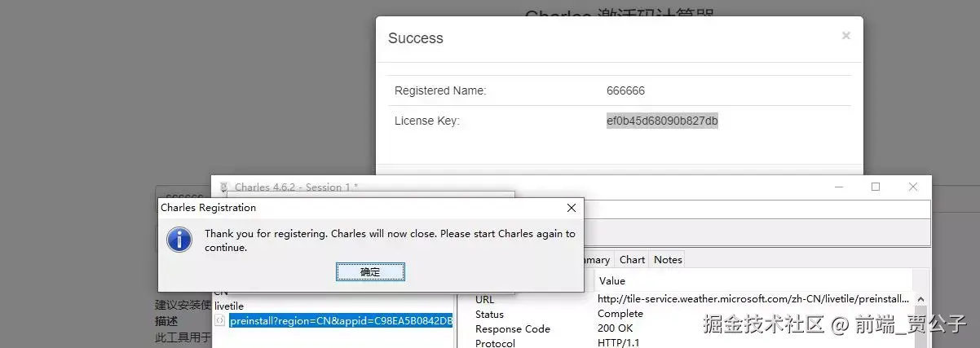
Task: Close the Success modal with the × icon
Action: pos(845,36)
